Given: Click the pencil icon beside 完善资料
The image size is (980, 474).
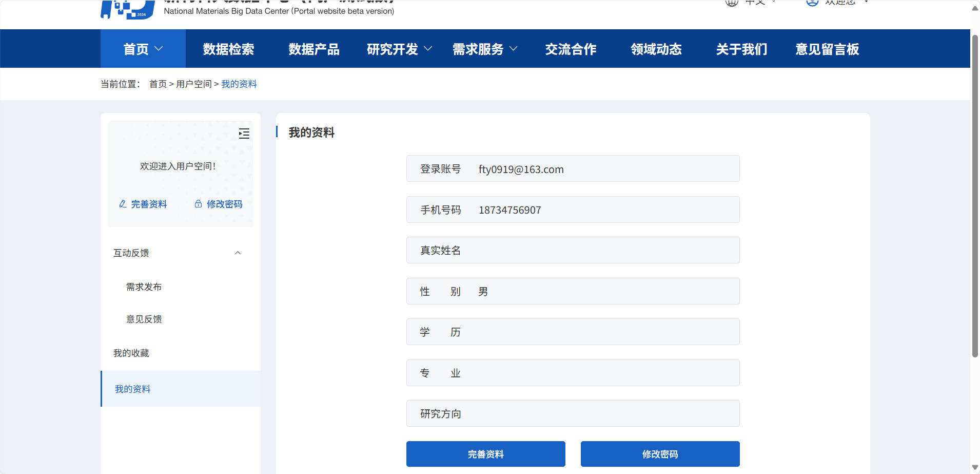Looking at the screenshot, I should tap(122, 204).
